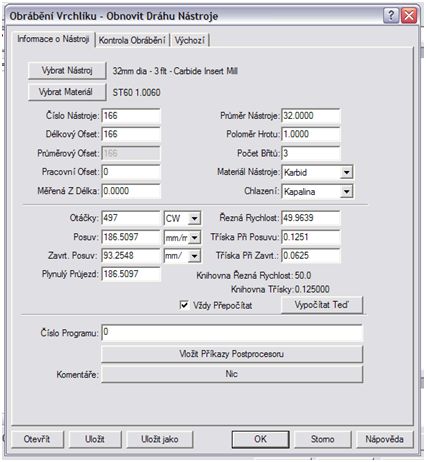Click the Vybrat Nástroj button

(67, 71)
